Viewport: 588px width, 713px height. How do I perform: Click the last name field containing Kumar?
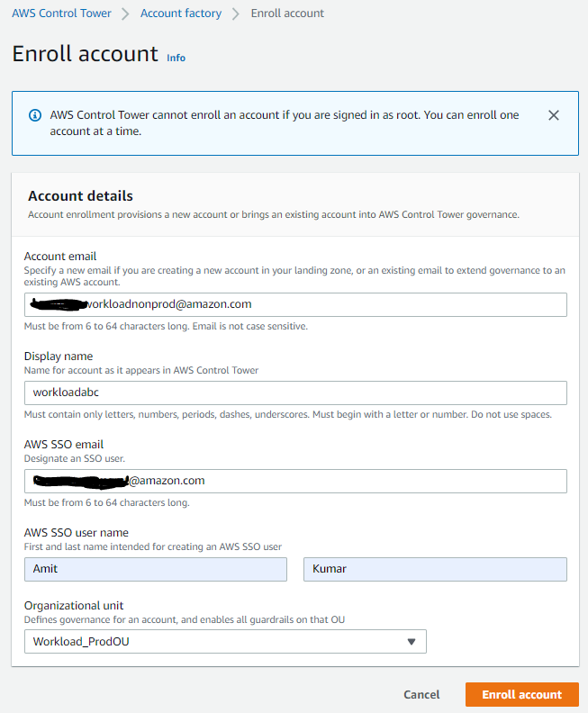pos(435,569)
